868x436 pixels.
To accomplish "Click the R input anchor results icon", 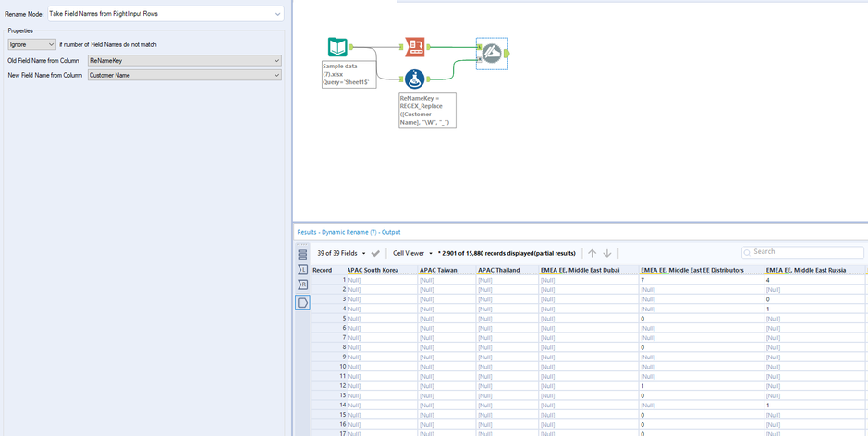I will [302, 285].
